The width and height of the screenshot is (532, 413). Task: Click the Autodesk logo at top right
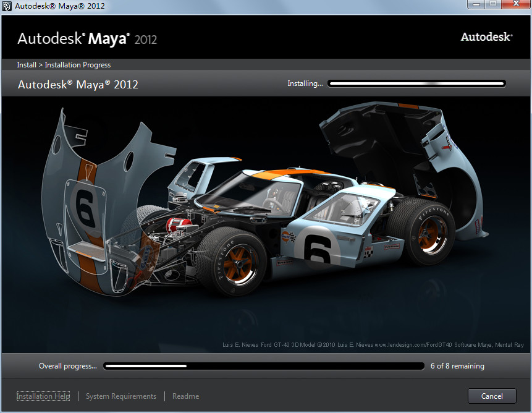(486, 36)
